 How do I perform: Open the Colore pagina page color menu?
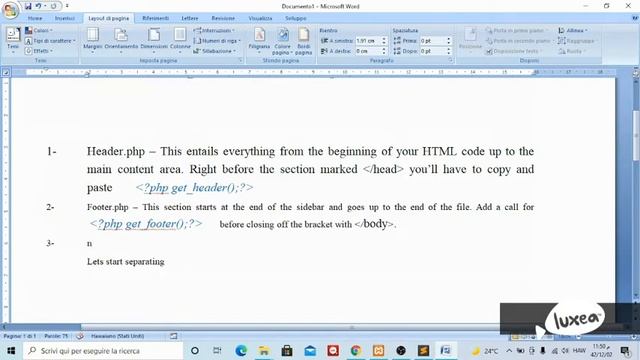coord(282,40)
